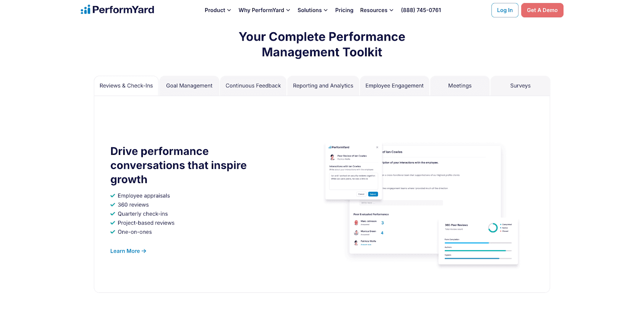The image size is (644, 317).
Task: Click the Learn More link
Action: click(128, 251)
